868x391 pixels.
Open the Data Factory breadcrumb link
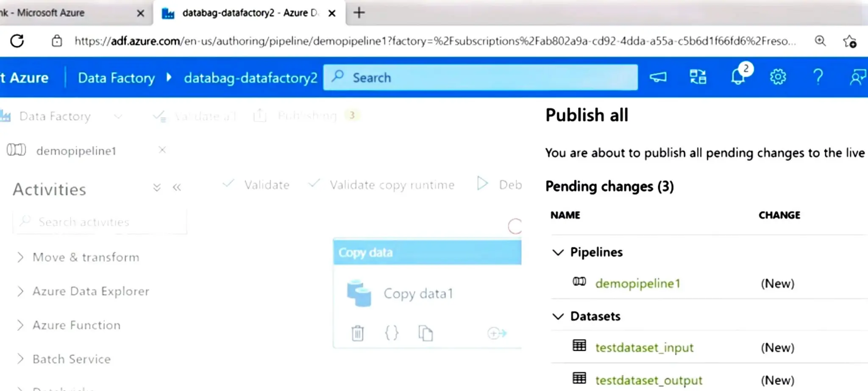[116, 78]
